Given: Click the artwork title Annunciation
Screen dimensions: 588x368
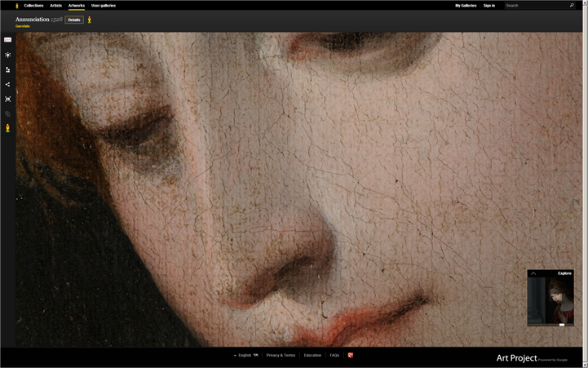Looking at the screenshot, I should 33,19.
